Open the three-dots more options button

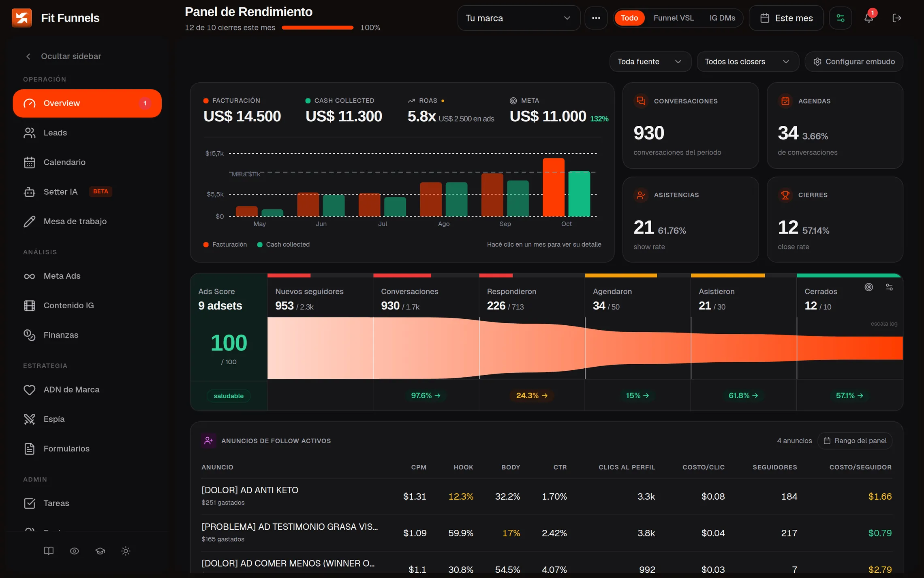click(596, 18)
